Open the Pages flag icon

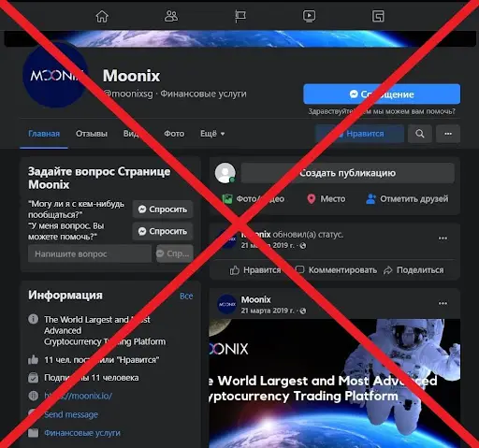click(240, 16)
